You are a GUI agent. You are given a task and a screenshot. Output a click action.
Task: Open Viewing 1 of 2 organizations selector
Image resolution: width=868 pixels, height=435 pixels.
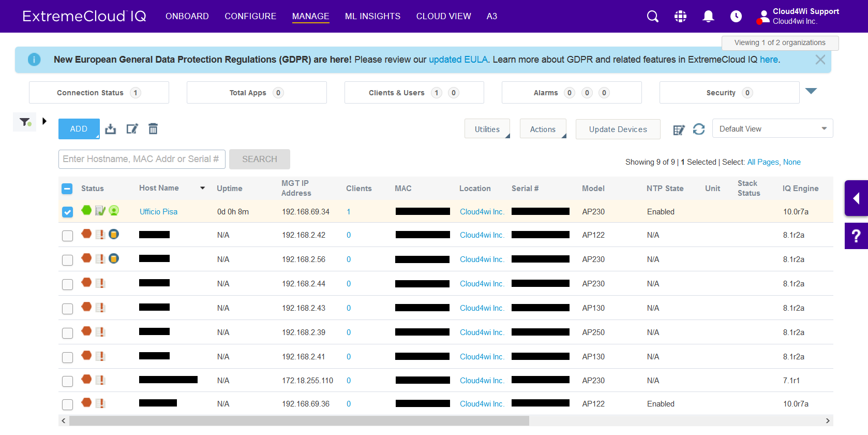[780, 42]
